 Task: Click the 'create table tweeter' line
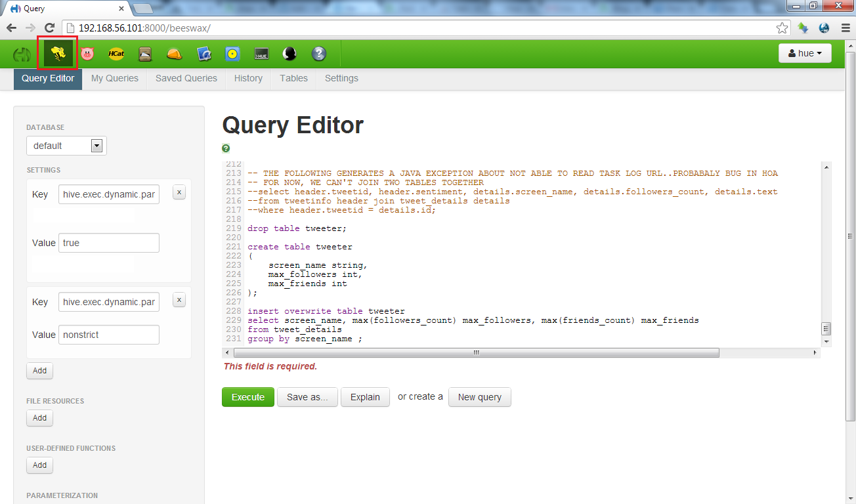300,247
